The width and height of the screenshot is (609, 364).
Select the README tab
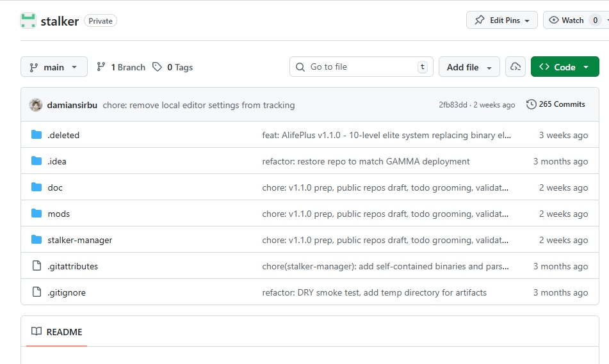(57, 332)
